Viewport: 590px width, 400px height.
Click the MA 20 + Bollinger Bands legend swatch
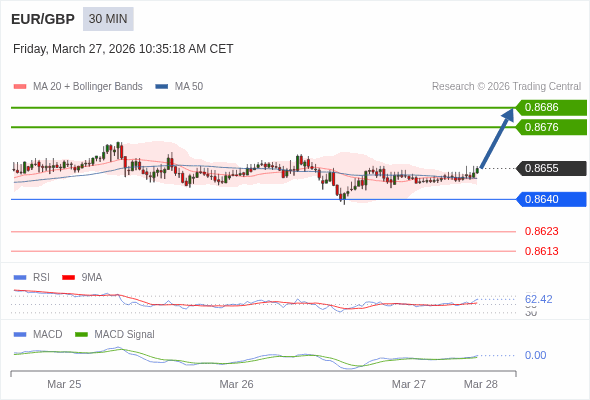[20, 87]
